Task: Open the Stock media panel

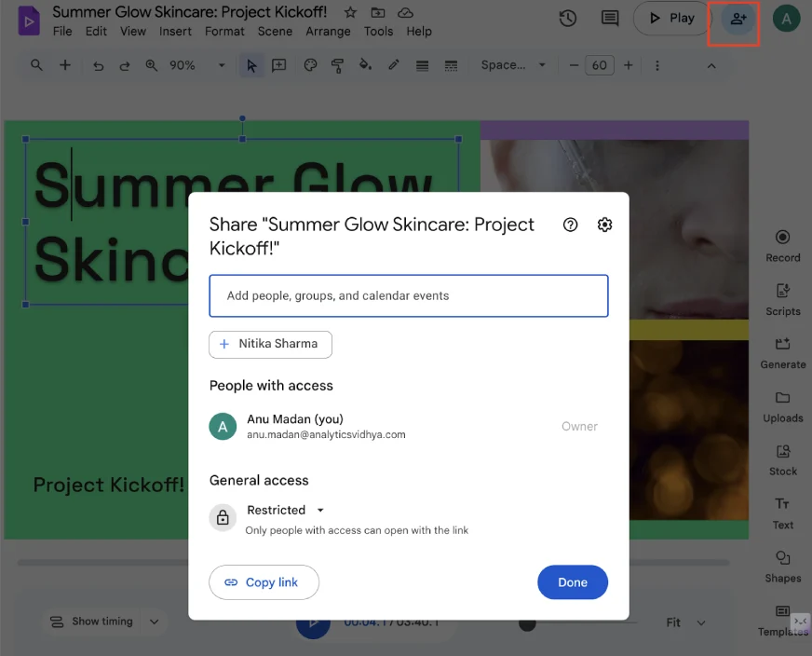Action: (782, 460)
